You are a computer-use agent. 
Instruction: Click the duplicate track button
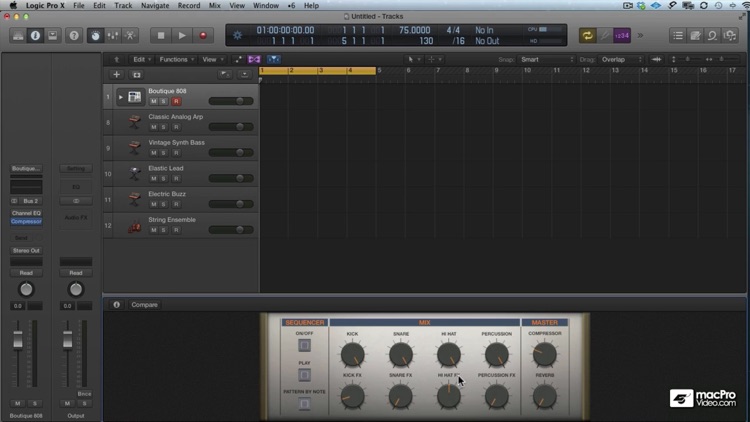pyautogui.click(x=137, y=75)
